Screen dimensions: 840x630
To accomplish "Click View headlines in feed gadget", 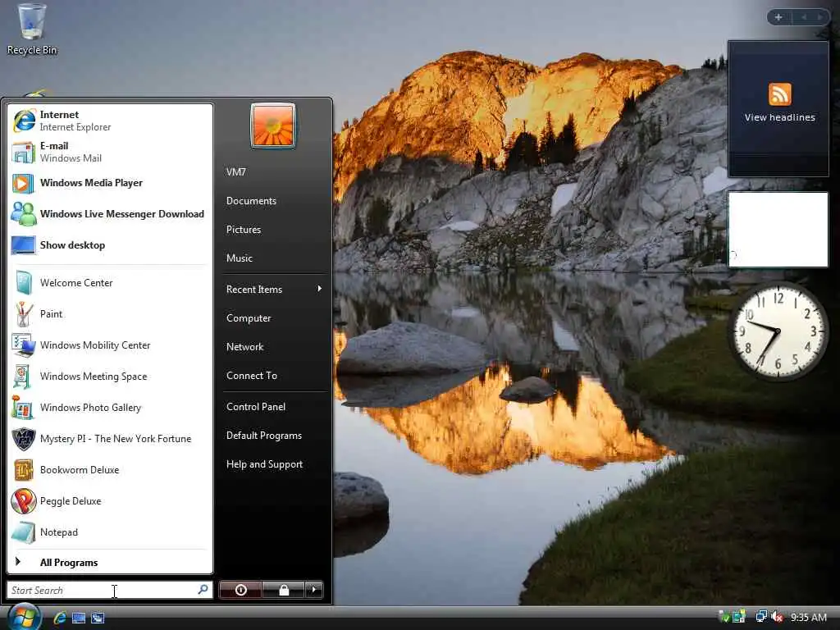I will [779, 117].
